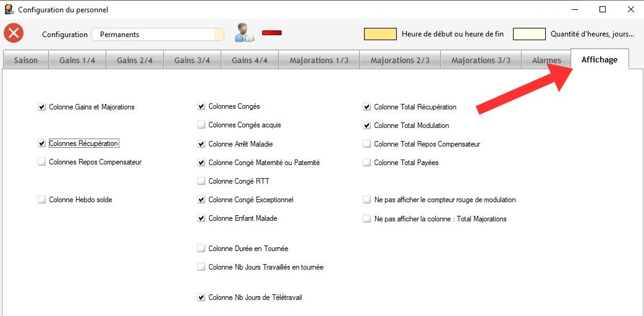
Task: Click the app icon in title bar
Action: pyautogui.click(x=8, y=9)
